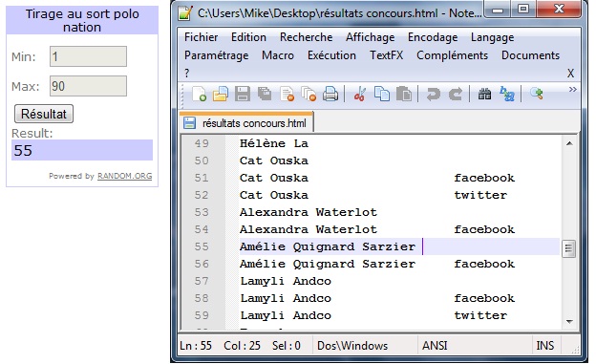Image resolution: width=596 pixels, height=364 pixels.
Task: Click 'Col : 25' in the status bar
Action: [243, 345]
